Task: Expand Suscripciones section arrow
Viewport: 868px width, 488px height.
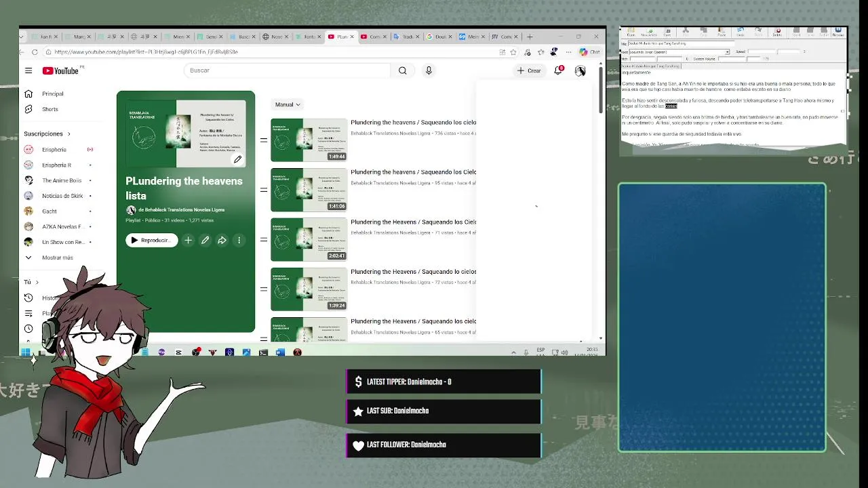Action: click(x=68, y=134)
